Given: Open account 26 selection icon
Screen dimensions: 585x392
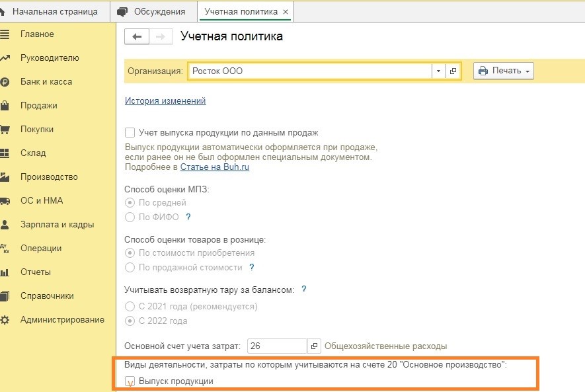Looking at the screenshot, I should pos(314,346).
